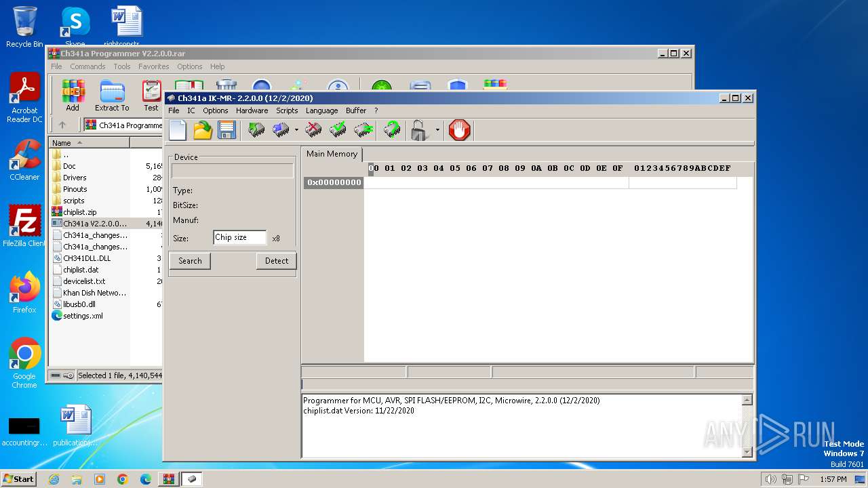Screen dimensions: 868x488
Task: Open Internet Explorer from the taskbar
Action: 54,479
